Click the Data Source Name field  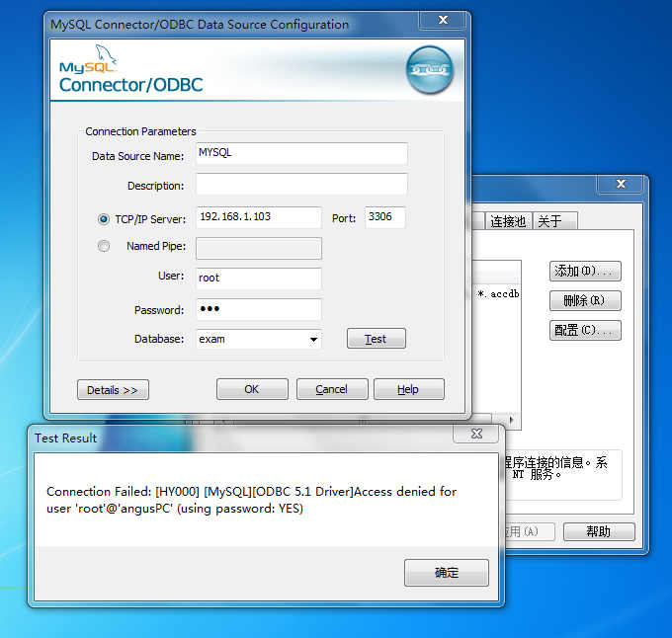pyautogui.click(x=301, y=154)
